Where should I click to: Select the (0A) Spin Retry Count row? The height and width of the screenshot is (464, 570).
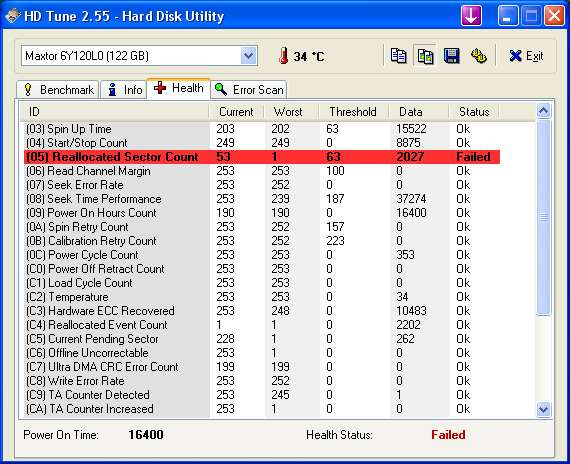click(x=262, y=227)
